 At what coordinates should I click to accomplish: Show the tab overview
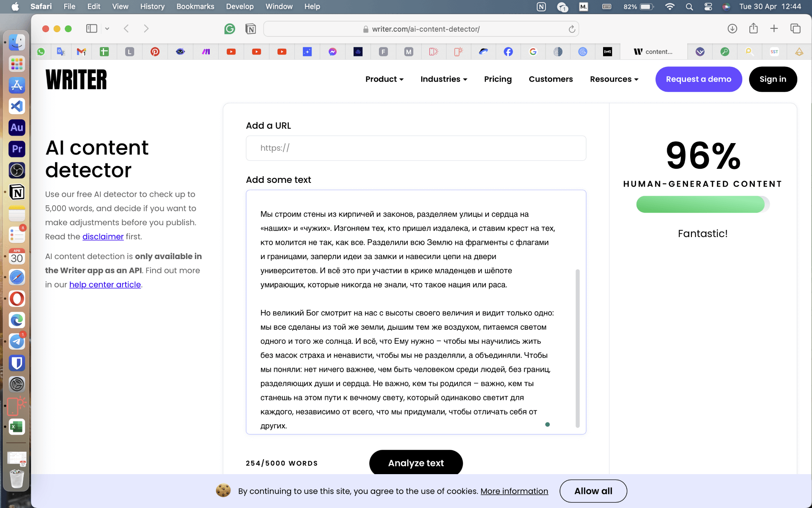click(x=796, y=28)
